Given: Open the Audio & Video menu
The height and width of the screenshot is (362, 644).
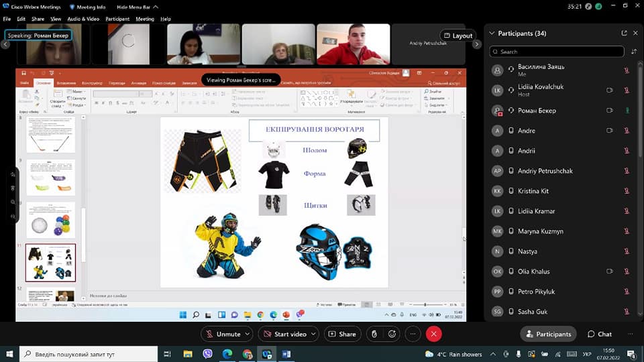Looking at the screenshot, I should 83,19.
